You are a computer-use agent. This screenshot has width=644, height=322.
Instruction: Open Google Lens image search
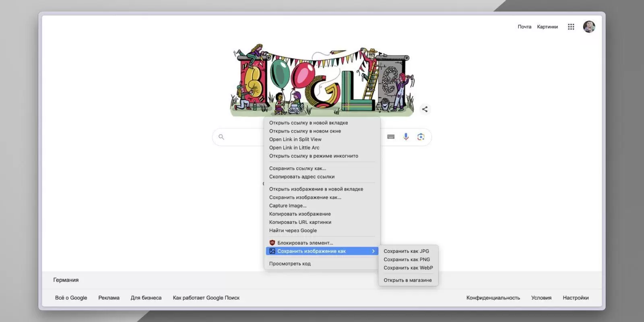421,137
